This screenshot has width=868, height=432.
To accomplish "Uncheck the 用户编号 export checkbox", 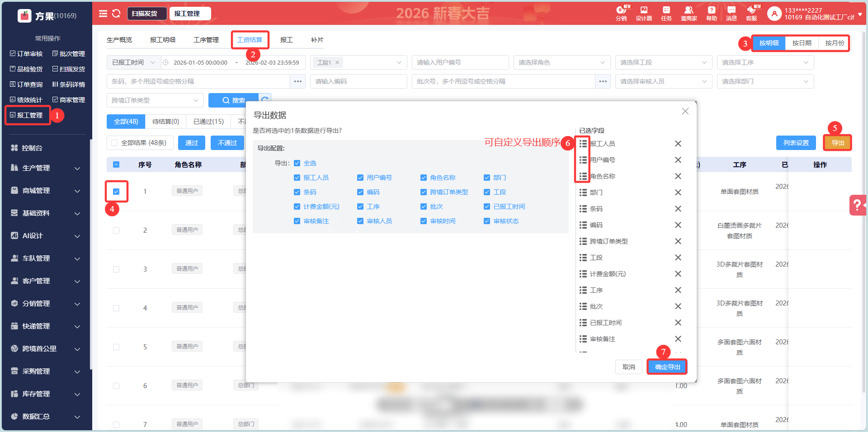I will pyautogui.click(x=360, y=178).
